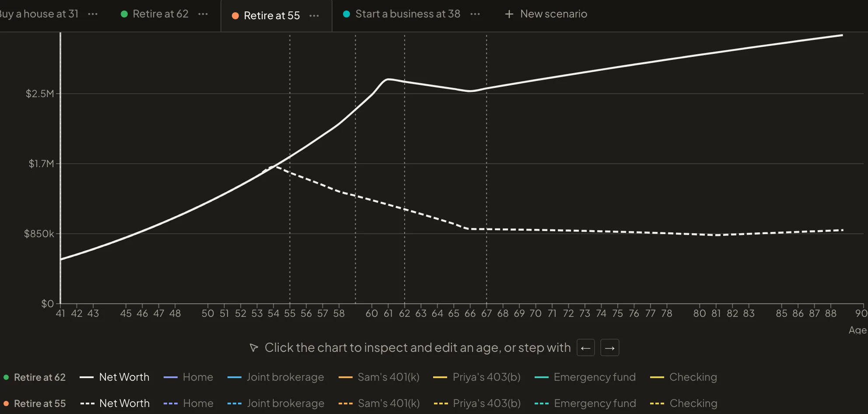Toggle Emergency fund dashed line series
The height and width of the screenshot is (414, 868).
(x=586, y=403)
